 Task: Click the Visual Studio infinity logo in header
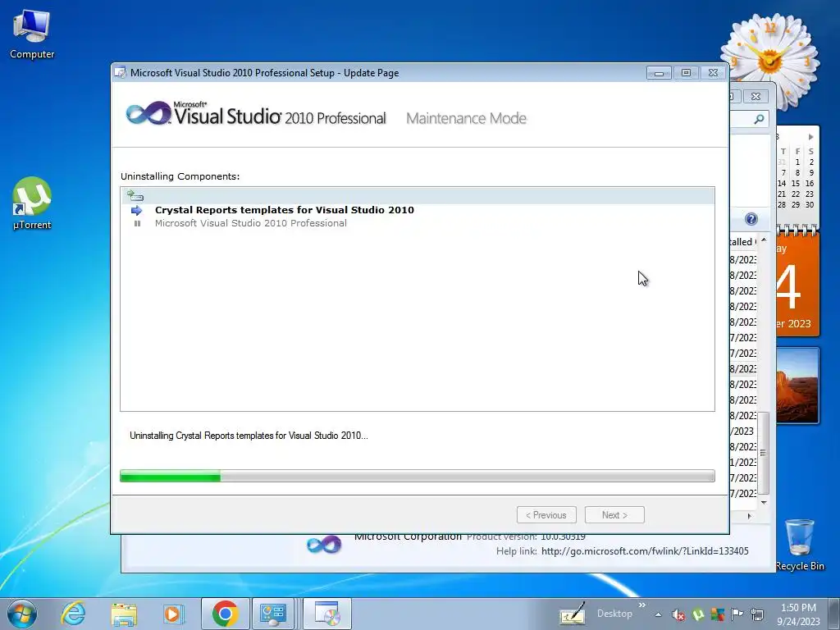click(148, 113)
